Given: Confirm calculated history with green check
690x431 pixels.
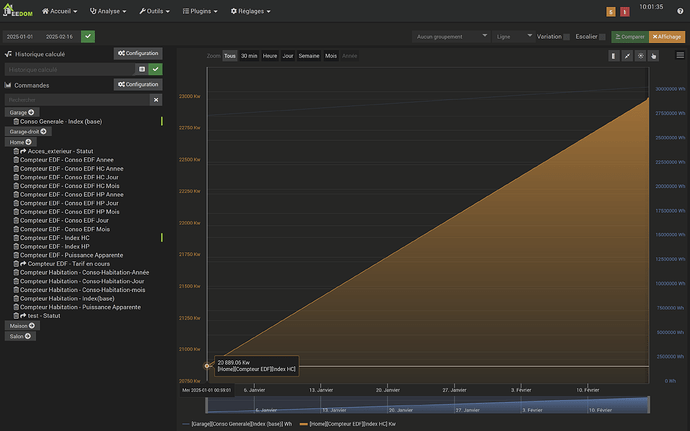Looking at the screenshot, I should click(155, 70).
